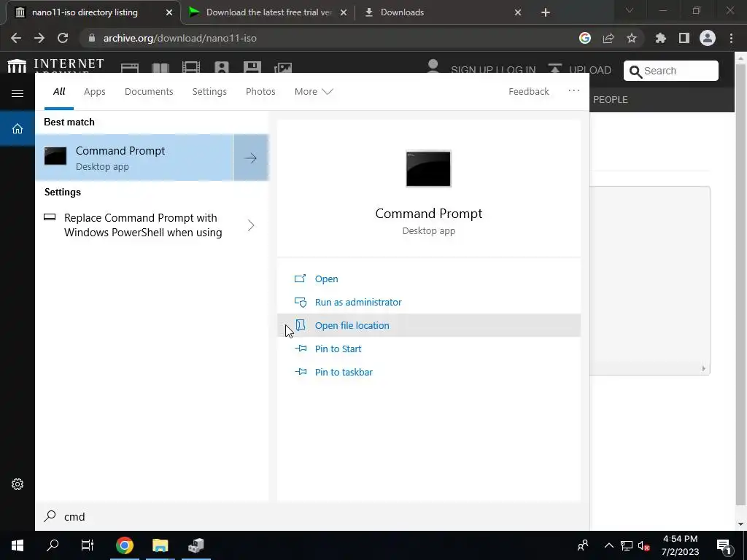Switch to nano11-iso directory listing tab
This screenshot has height=560, width=747.
(x=85, y=12)
